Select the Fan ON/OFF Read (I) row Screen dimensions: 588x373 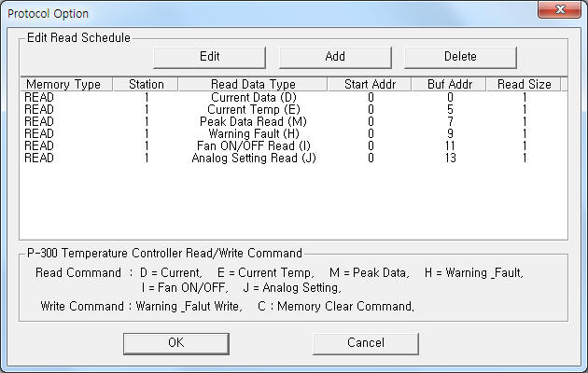click(x=293, y=145)
